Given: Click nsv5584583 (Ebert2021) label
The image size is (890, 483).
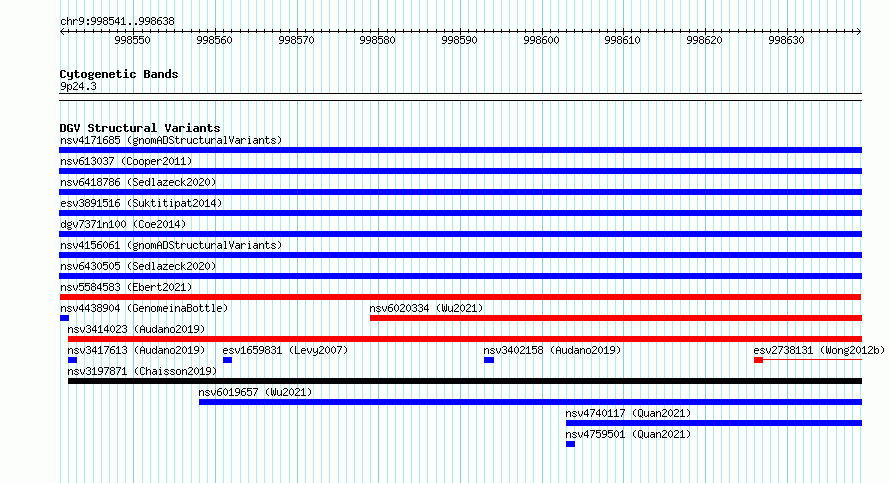Looking at the screenshot, I should click(126, 287).
